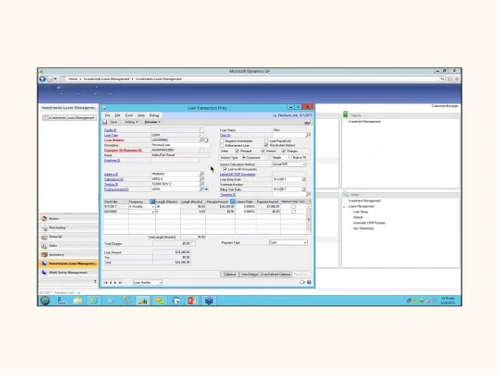Open the Monthly Frequency dropdown in first row

point(153,207)
